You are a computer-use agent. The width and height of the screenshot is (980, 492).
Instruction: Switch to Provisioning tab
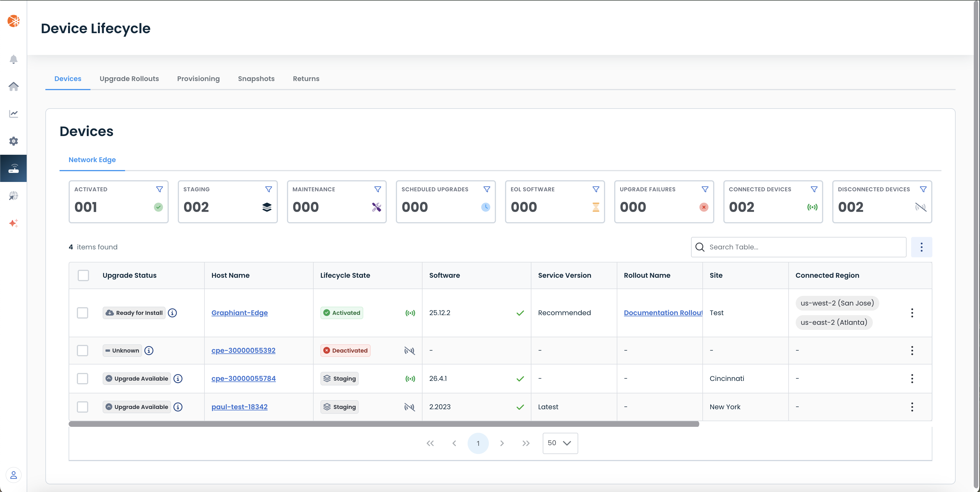(198, 79)
